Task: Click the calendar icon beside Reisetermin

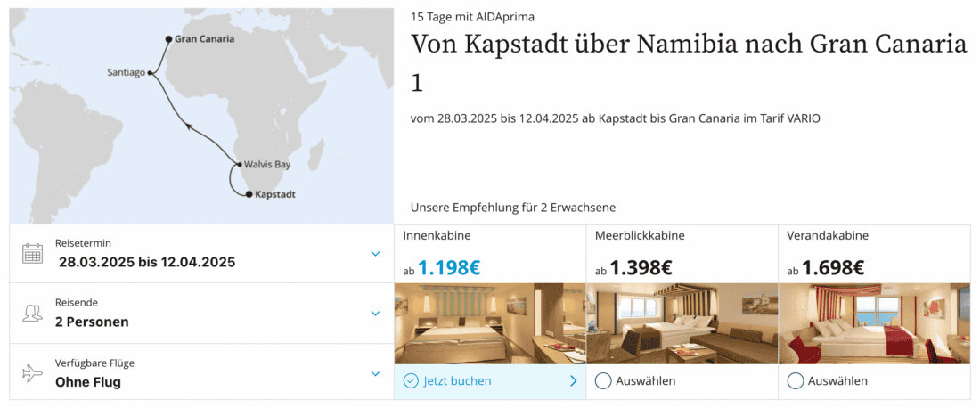Action: tap(32, 253)
